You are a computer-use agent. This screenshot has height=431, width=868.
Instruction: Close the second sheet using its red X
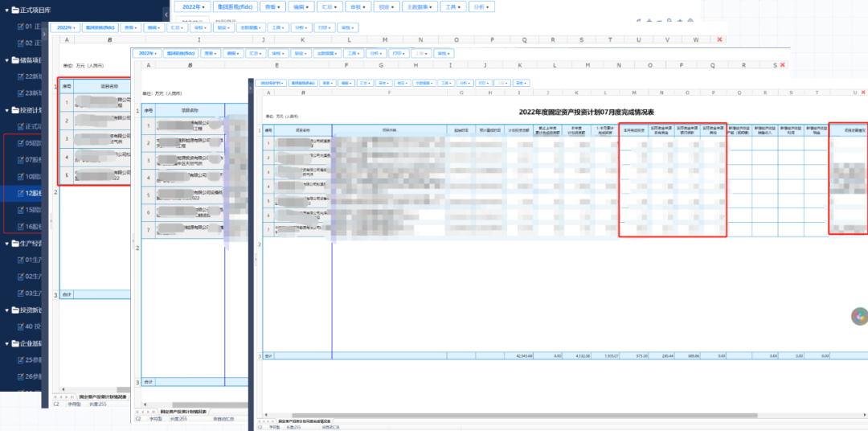click(782, 65)
